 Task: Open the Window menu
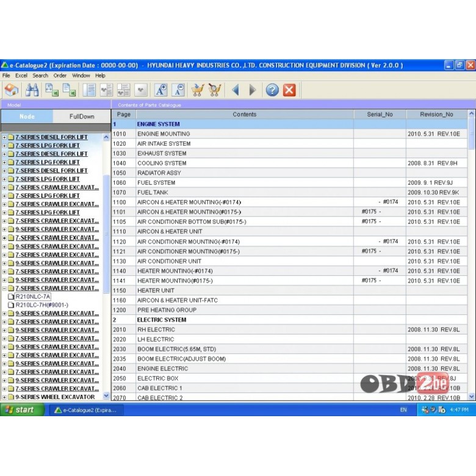pos(81,75)
